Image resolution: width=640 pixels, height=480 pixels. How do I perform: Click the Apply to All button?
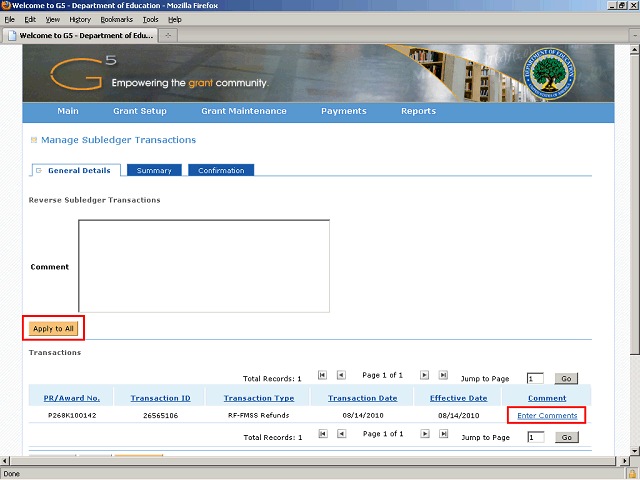point(53,329)
